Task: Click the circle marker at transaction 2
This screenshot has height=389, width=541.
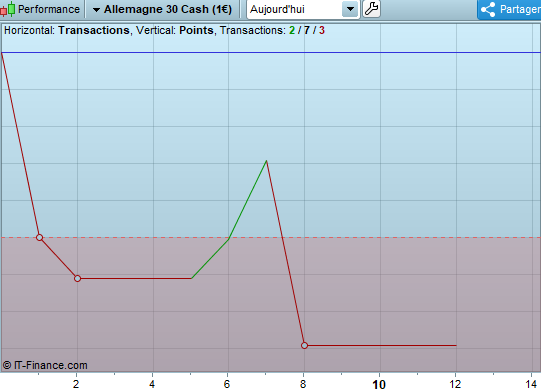Action: 77,279
